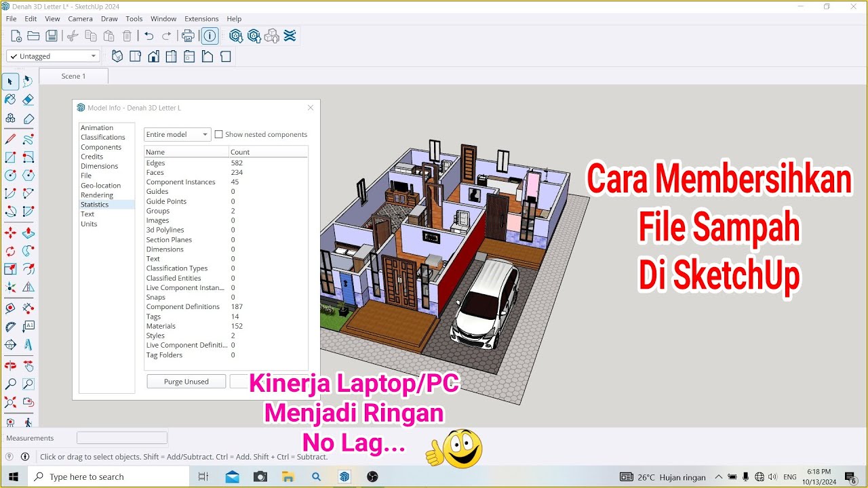Click the Count column header

coord(268,152)
